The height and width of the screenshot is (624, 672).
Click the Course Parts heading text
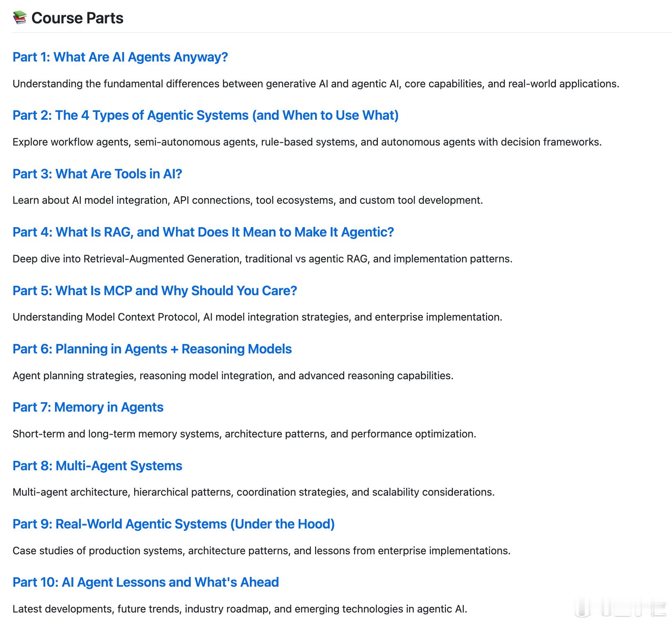click(x=77, y=18)
